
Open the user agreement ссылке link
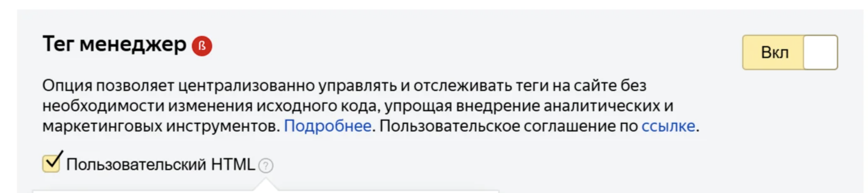point(668,126)
